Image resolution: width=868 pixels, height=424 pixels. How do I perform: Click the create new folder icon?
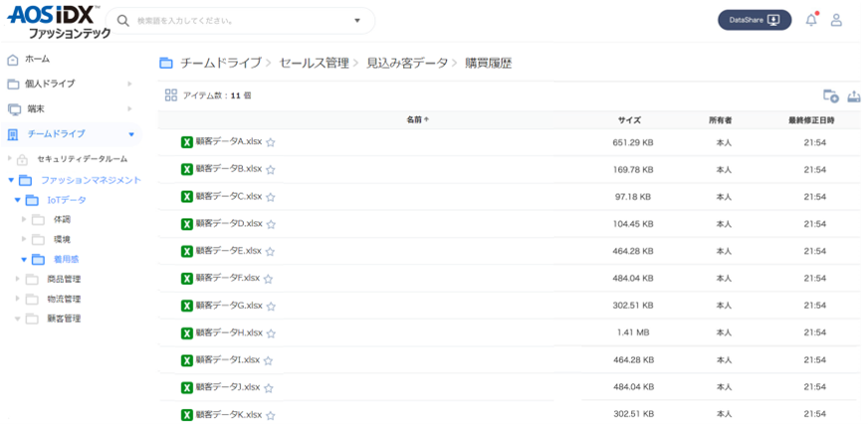click(830, 96)
